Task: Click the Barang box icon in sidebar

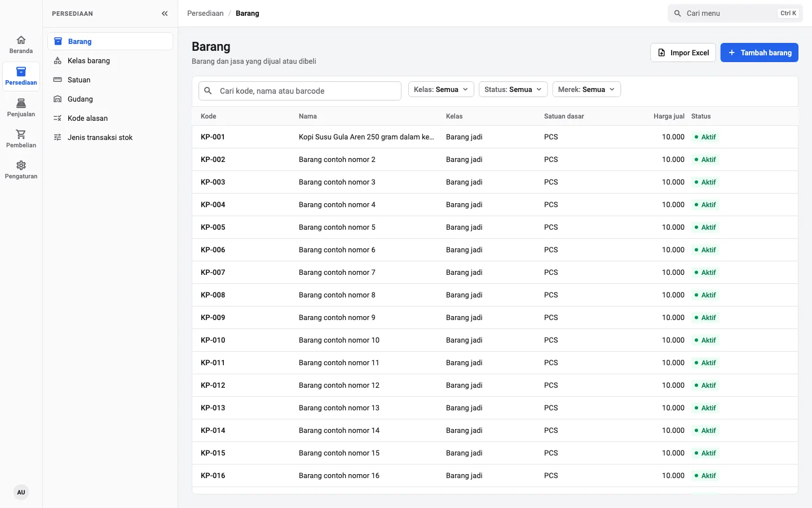Action: coord(58,41)
